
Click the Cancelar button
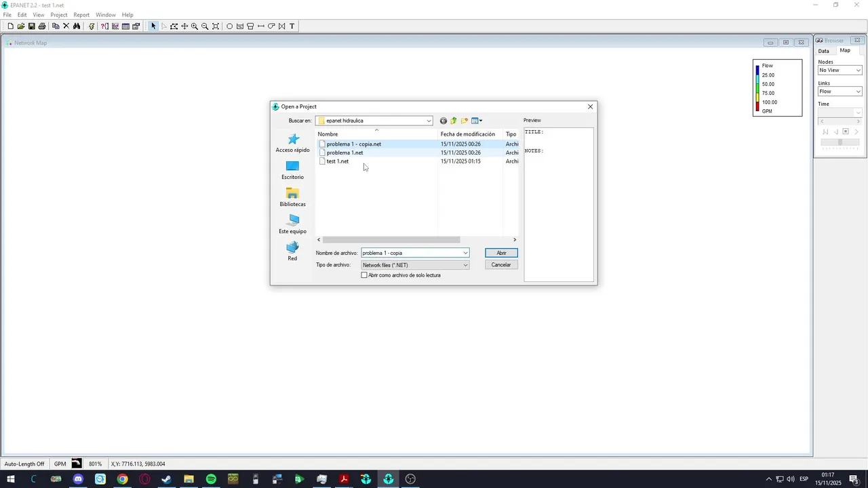[501, 265]
